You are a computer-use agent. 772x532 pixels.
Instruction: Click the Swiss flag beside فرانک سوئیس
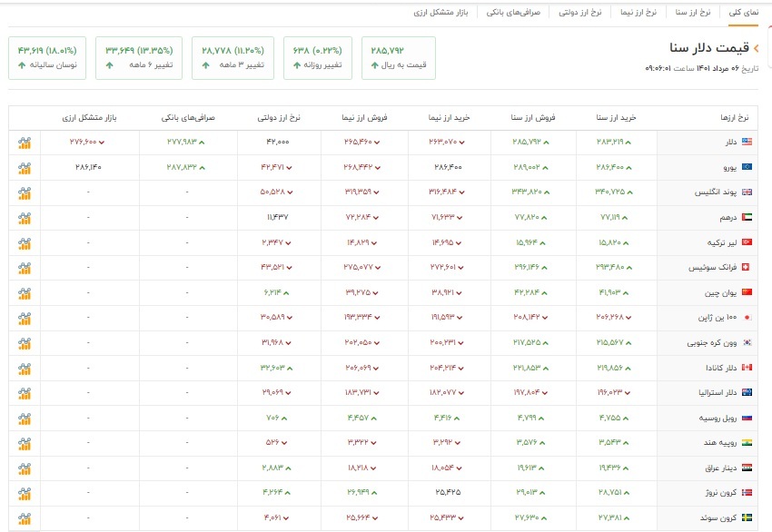[747, 268]
